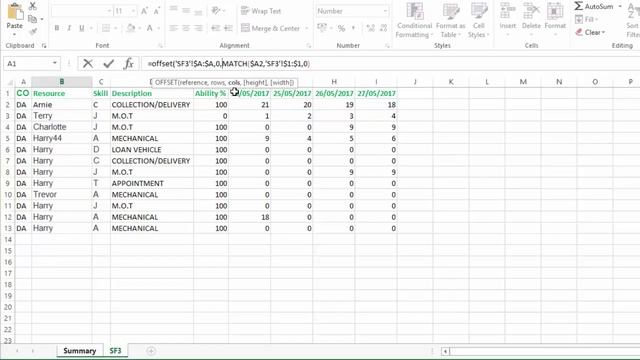Select row 5 header
The height and width of the screenshot is (360, 640).
[x=7, y=138]
